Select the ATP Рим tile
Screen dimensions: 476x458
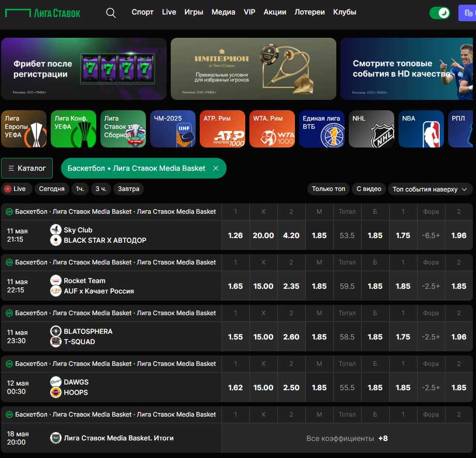coord(222,129)
